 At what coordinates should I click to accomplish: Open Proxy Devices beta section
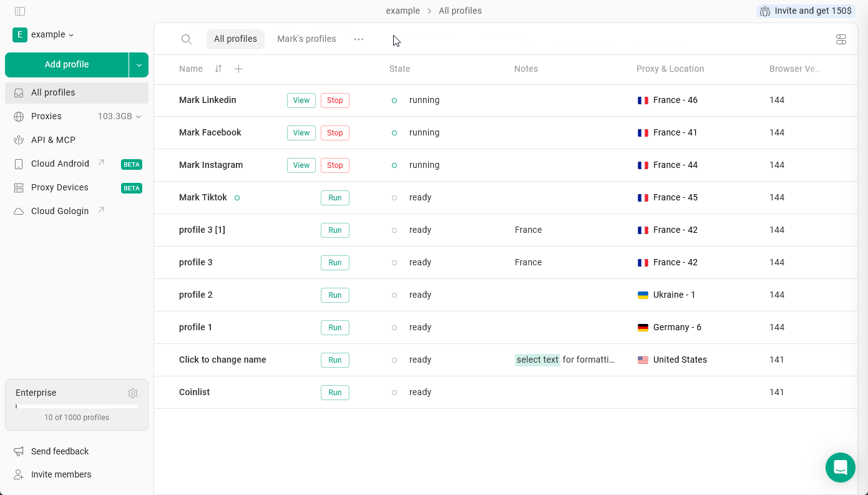pyautogui.click(x=59, y=187)
